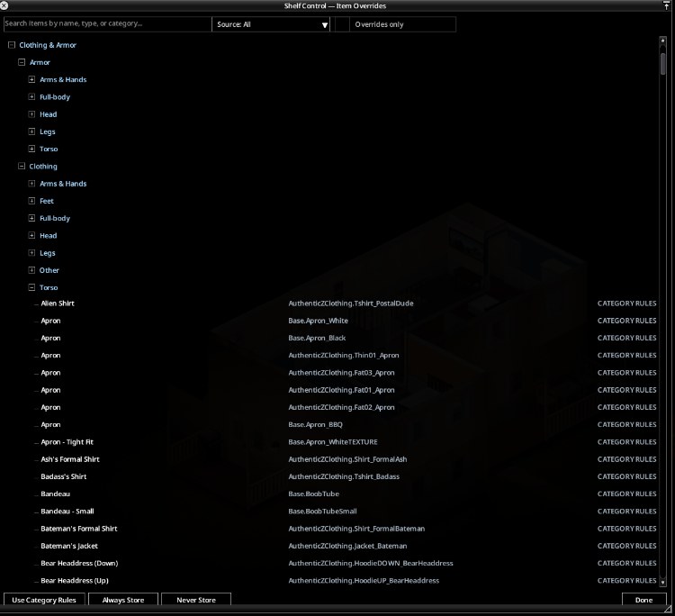Click the scrollbar down arrow

pyautogui.click(x=662, y=582)
